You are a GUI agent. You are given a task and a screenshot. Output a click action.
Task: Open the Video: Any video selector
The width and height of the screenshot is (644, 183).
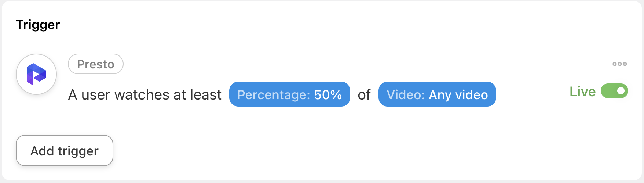[x=437, y=94]
